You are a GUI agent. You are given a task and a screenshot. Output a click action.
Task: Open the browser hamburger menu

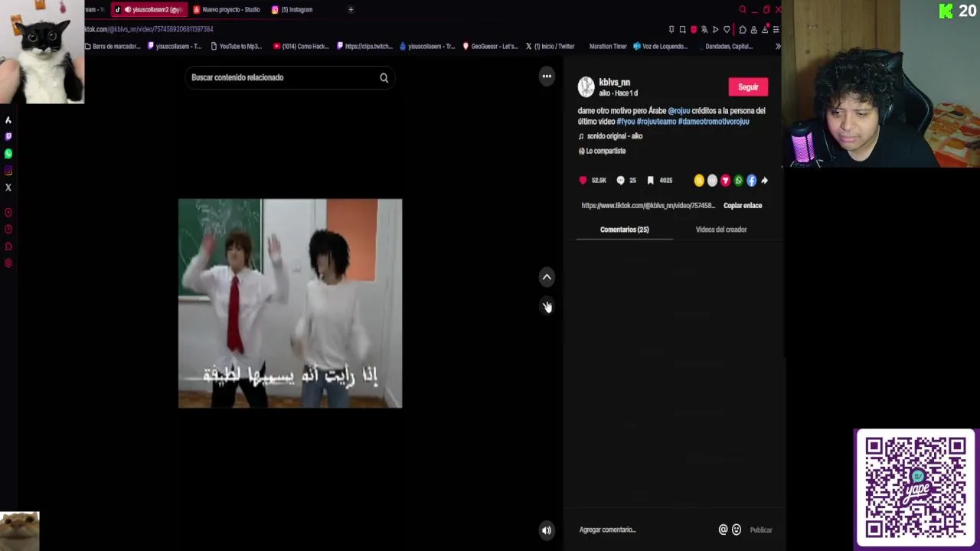pyautogui.click(x=776, y=30)
